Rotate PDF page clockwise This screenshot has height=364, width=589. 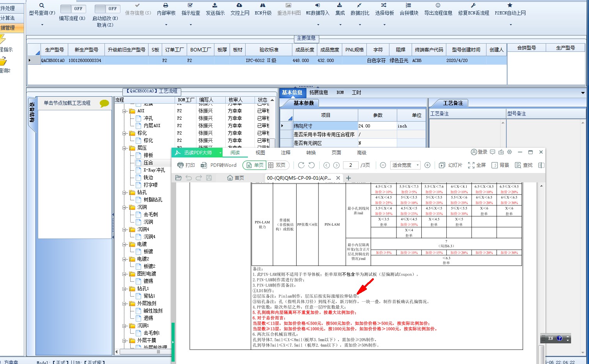[x=301, y=165]
